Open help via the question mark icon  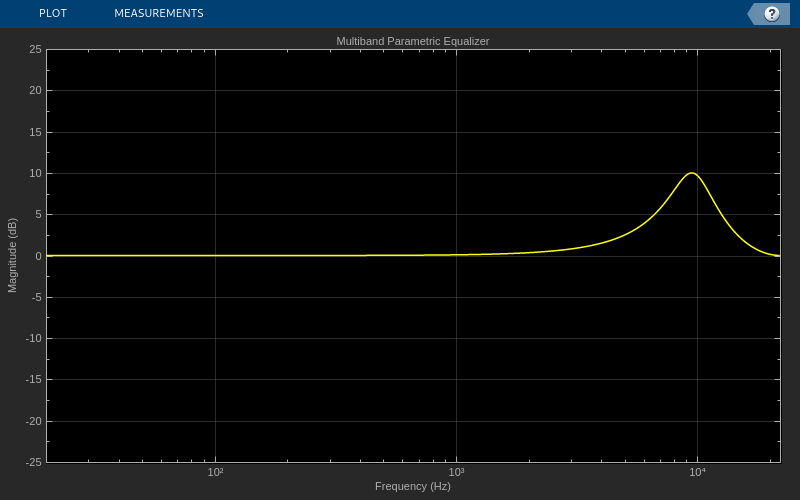(x=771, y=14)
